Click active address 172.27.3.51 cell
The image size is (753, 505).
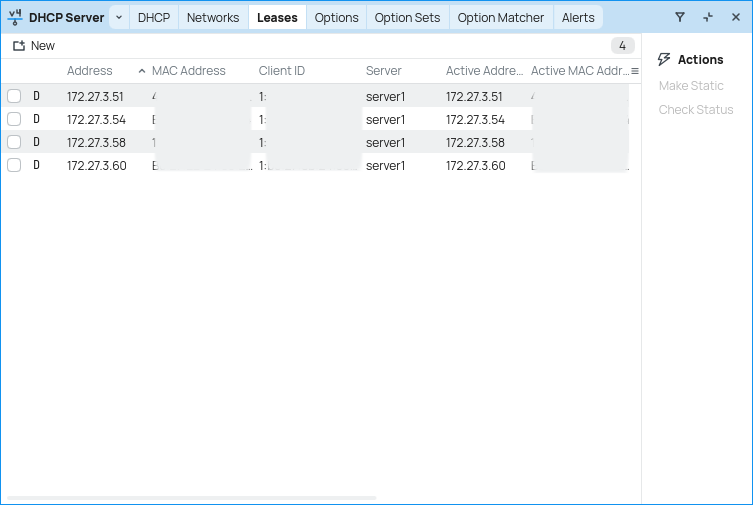pos(474,96)
